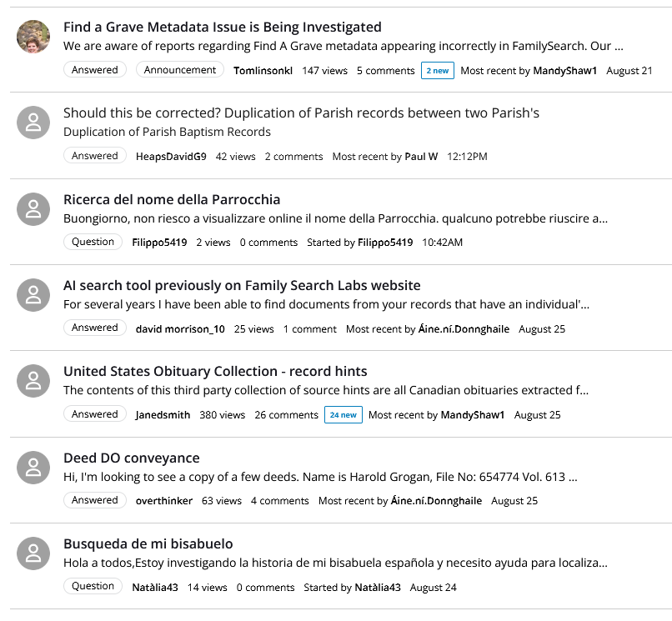Open the '24 new' comments badge
This screenshot has width=672, height=621.
click(344, 415)
